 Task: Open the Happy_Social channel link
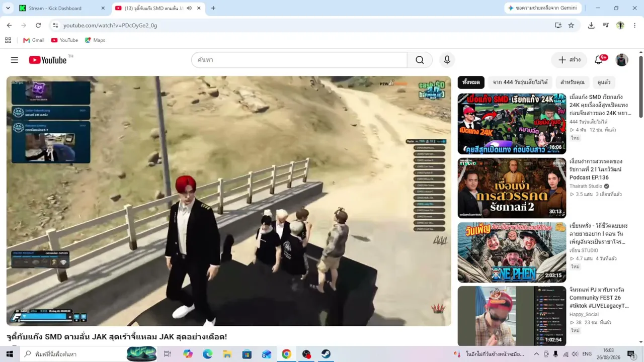(x=584, y=315)
